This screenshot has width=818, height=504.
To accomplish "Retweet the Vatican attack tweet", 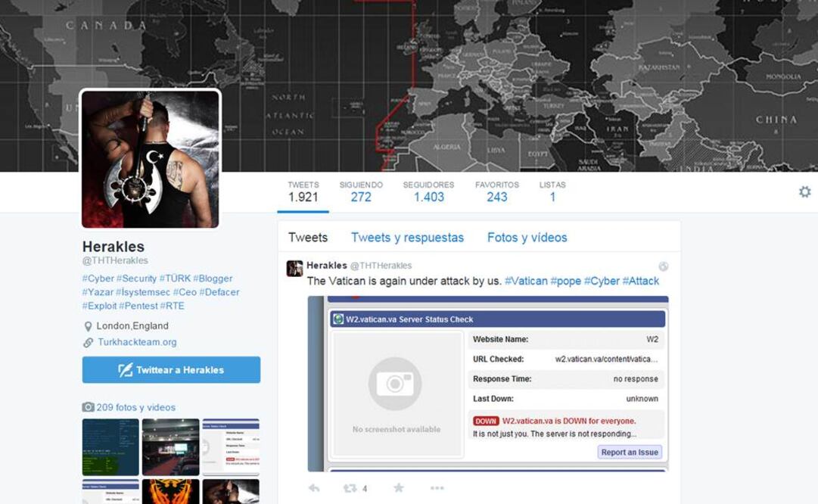I will [350, 488].
